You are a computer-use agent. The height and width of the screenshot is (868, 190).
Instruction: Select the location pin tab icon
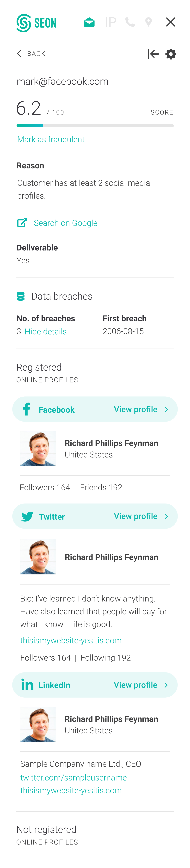pos(148,22)
